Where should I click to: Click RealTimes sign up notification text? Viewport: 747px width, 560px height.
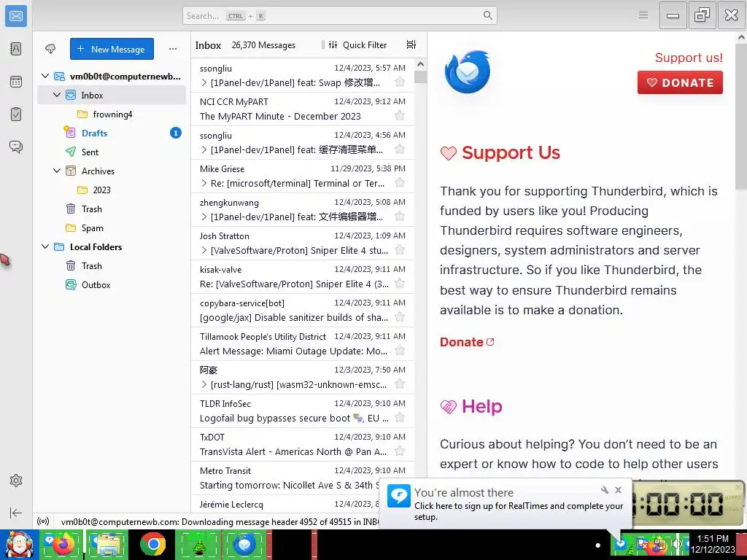(x=519, y=511)
